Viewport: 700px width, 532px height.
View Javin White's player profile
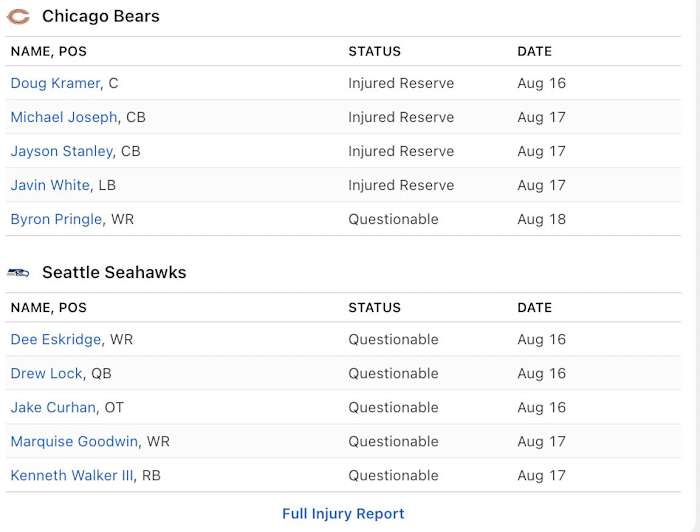pos(50,185)
